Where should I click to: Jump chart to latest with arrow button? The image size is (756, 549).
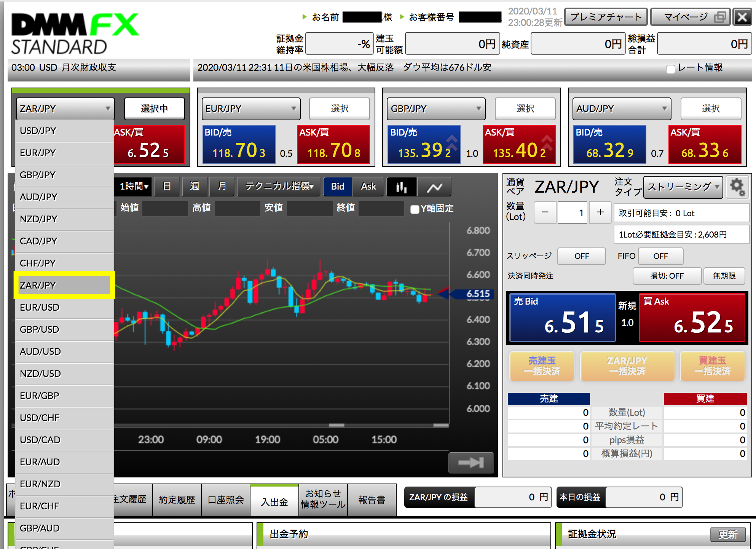pyautogui.click(x=471, y=463)
